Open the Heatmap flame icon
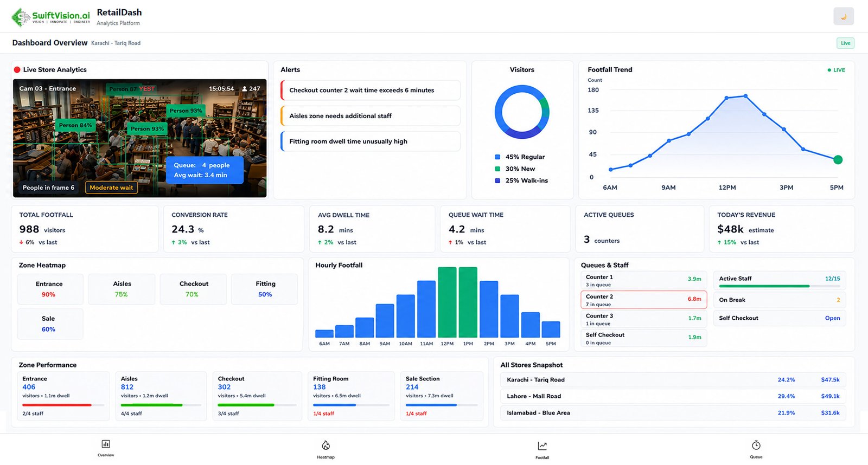Screen dimensions: 868x465 tap(325, 445)
